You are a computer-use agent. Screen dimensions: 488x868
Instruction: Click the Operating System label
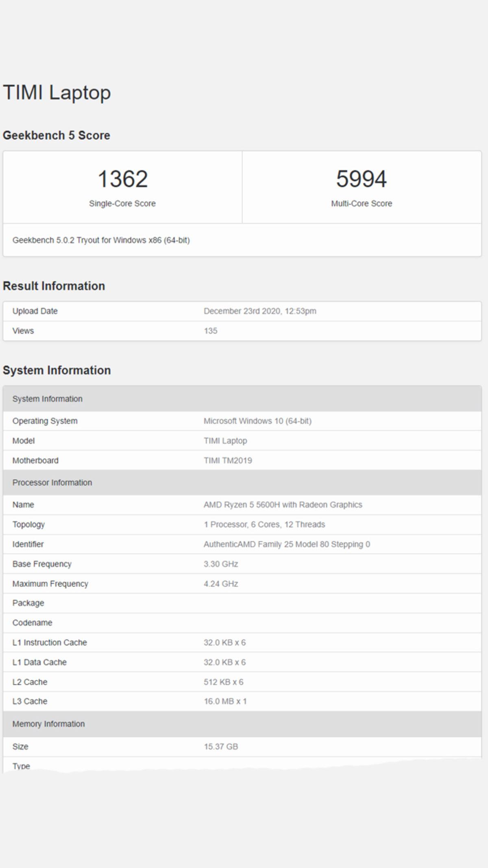point(45,421)
